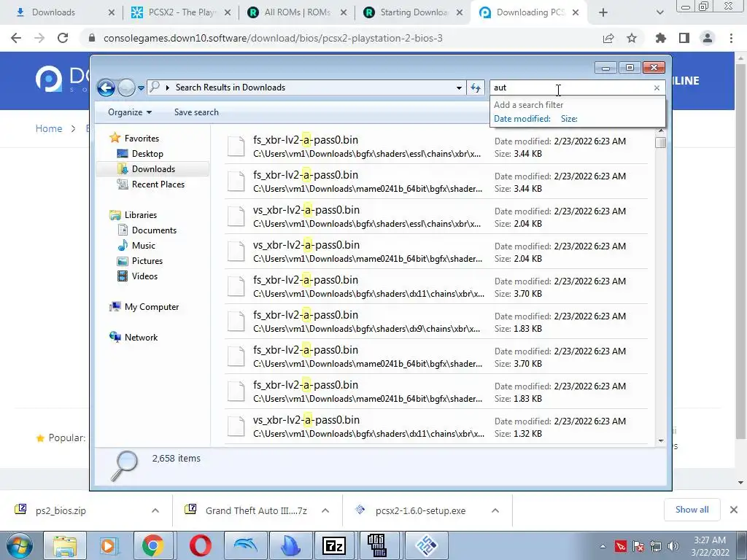The image size is (747, 560).
Task: Open the Pictures library
Action: click(147, 261)
